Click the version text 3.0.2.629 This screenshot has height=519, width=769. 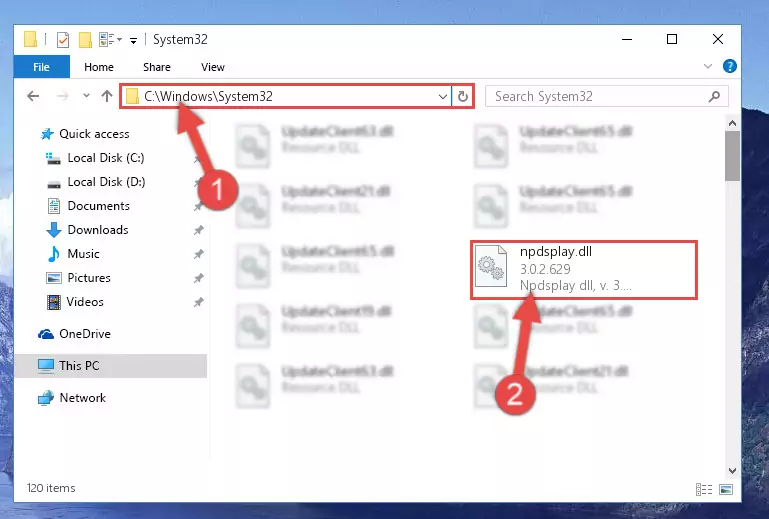(545, 269)
